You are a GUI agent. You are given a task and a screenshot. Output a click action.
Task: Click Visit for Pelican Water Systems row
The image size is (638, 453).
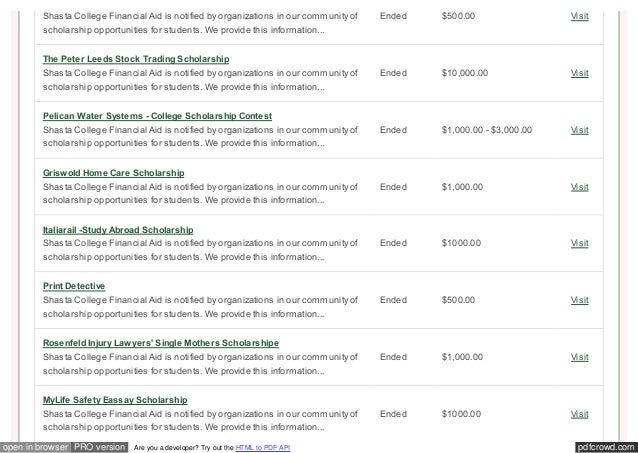click(579, 130)
